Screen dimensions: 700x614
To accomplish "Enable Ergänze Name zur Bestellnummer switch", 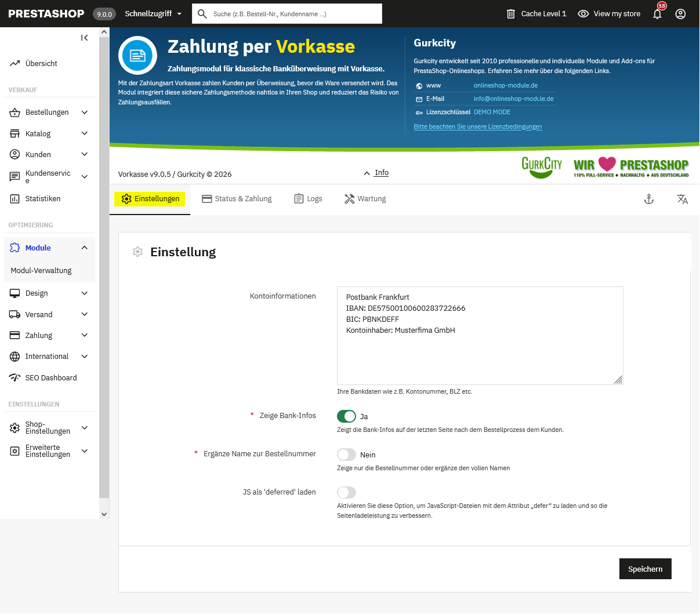I will [x=346, y=455].
